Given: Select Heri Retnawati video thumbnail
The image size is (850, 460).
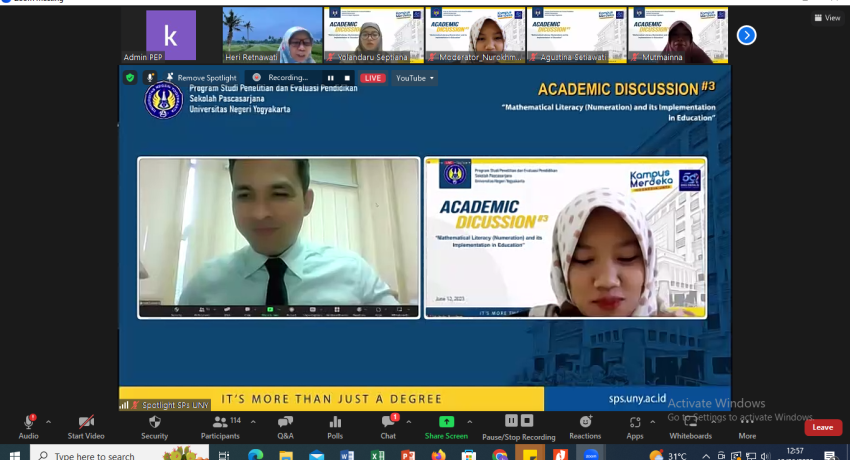Looking at the screenshot, I should 272,35.
